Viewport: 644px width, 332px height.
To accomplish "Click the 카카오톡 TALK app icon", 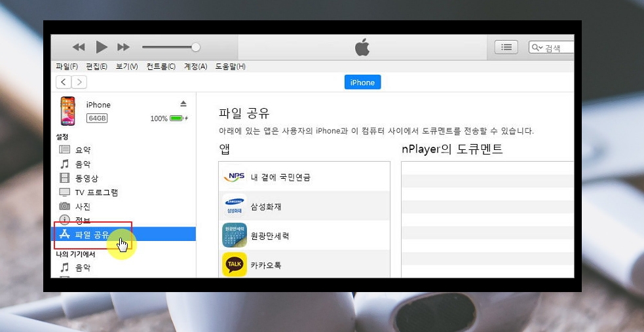I will [234, 265].
